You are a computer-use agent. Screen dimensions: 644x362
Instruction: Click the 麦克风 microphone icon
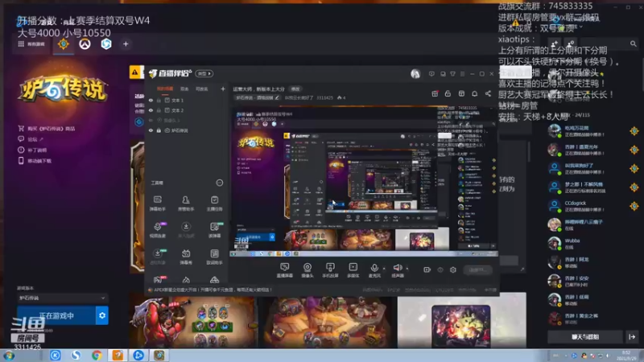click(374, 268)
